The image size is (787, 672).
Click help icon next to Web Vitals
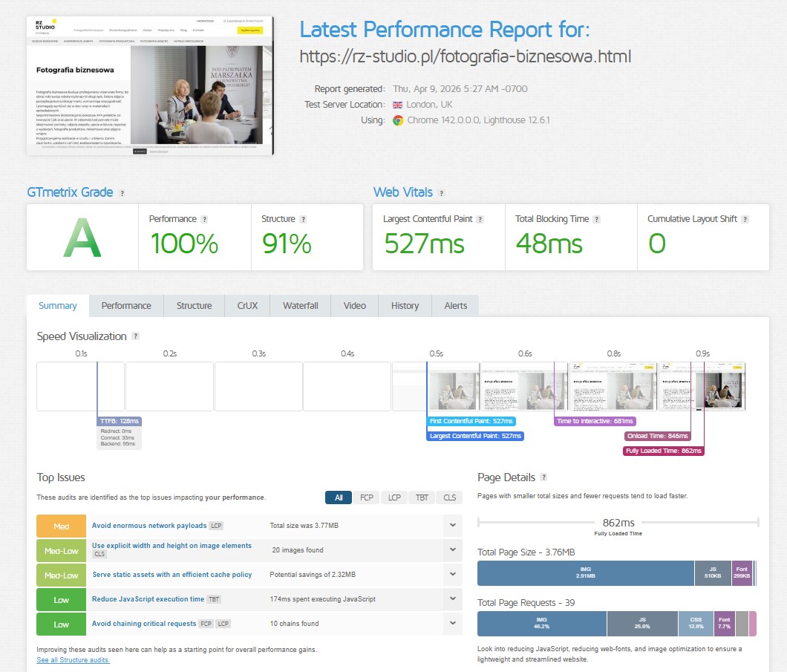tap(441, 193)
